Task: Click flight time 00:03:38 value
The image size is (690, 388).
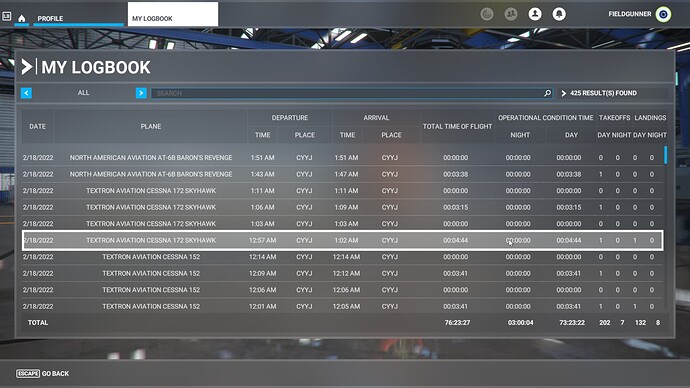Action: tap(455, 174)
